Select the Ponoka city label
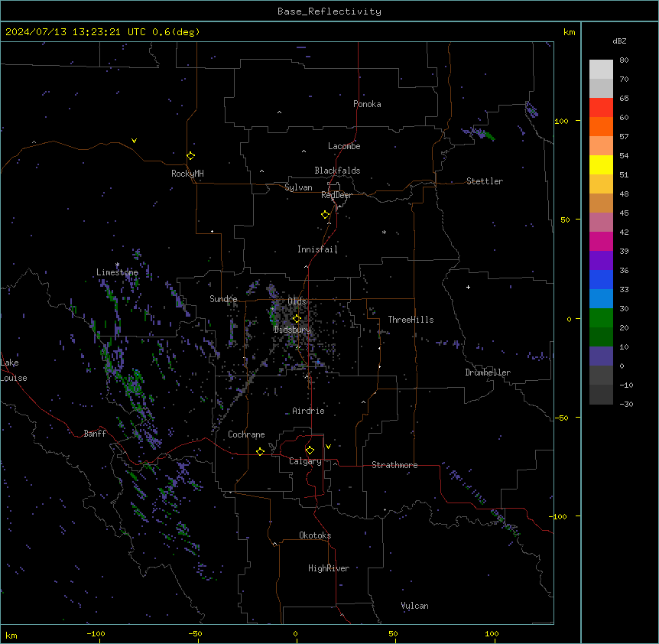659x644 pixels. [367, 104]
